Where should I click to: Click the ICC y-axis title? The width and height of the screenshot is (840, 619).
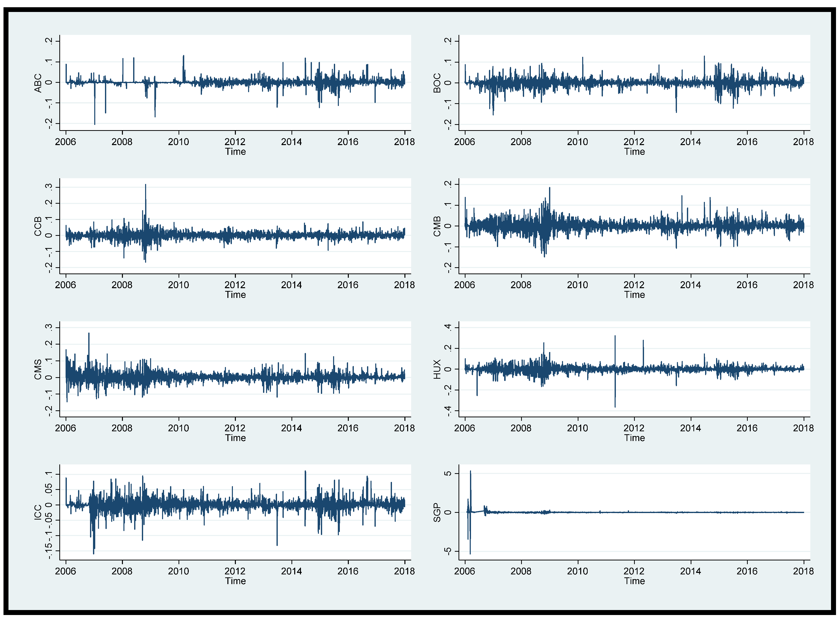[x=38, y=512]
